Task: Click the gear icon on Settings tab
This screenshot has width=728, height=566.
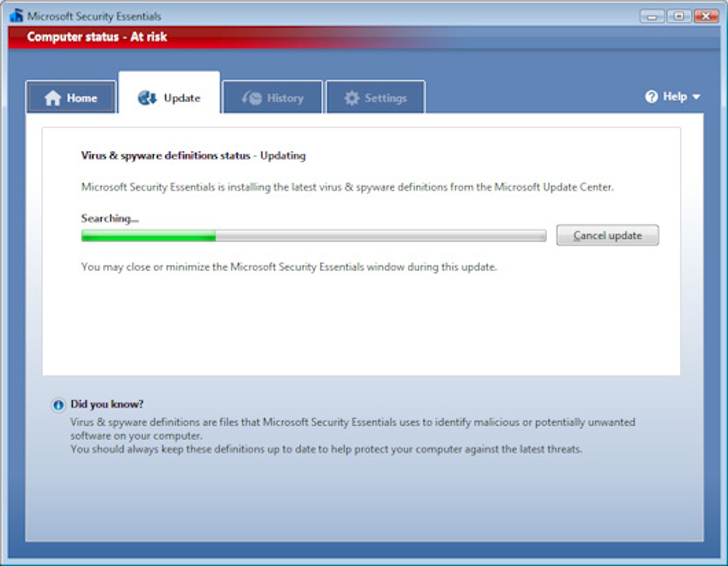Action: (x=352, y=98)
